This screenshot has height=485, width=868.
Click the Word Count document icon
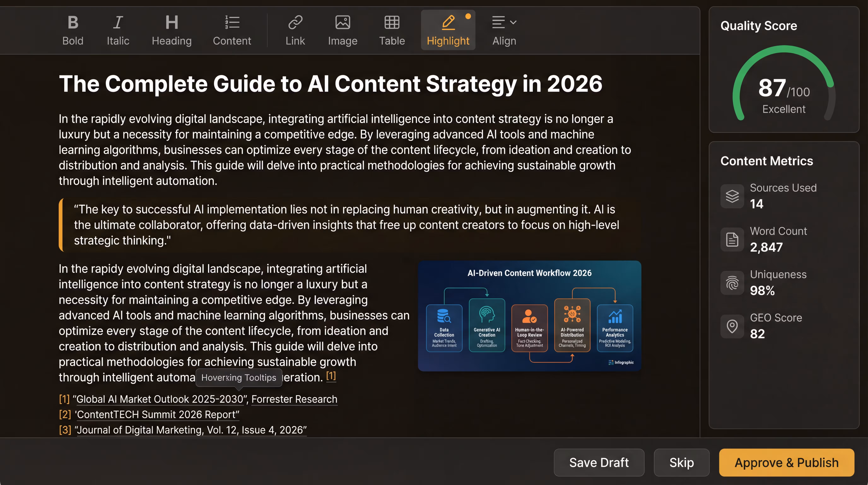point(732,240)
